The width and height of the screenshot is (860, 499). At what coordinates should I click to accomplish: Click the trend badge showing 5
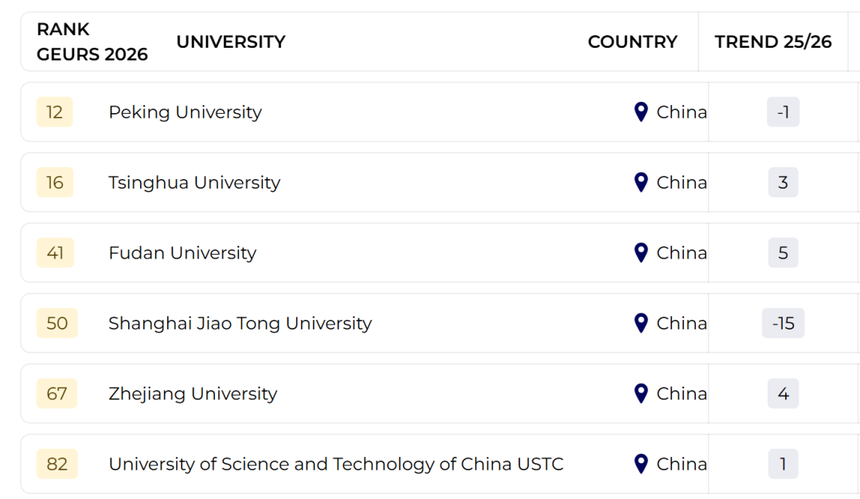[783, 253]
